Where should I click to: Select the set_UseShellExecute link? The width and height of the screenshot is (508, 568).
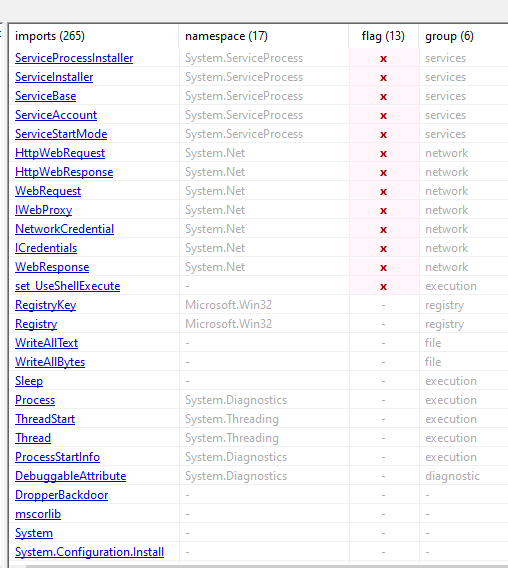coord(67,286)
